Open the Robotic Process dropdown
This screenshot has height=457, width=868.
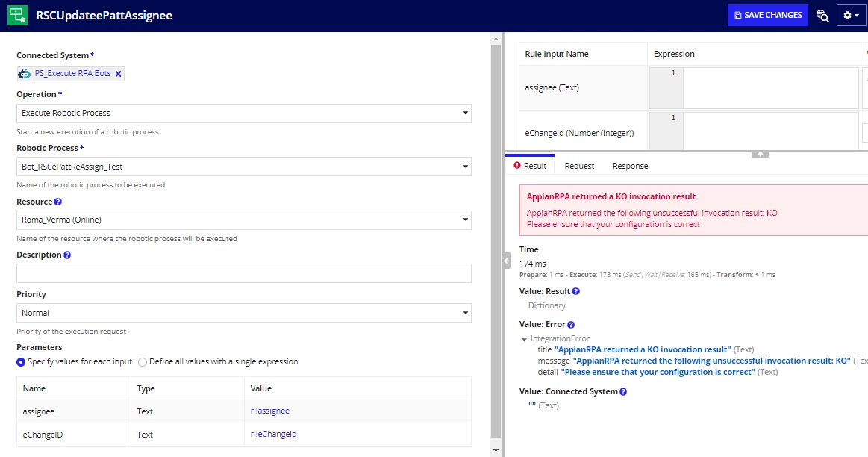tap(243, 167)
